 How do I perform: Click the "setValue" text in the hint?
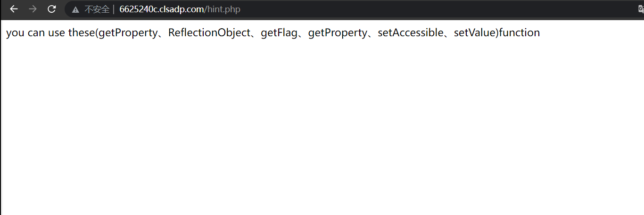pyautogui.click(x=474, y=33)
